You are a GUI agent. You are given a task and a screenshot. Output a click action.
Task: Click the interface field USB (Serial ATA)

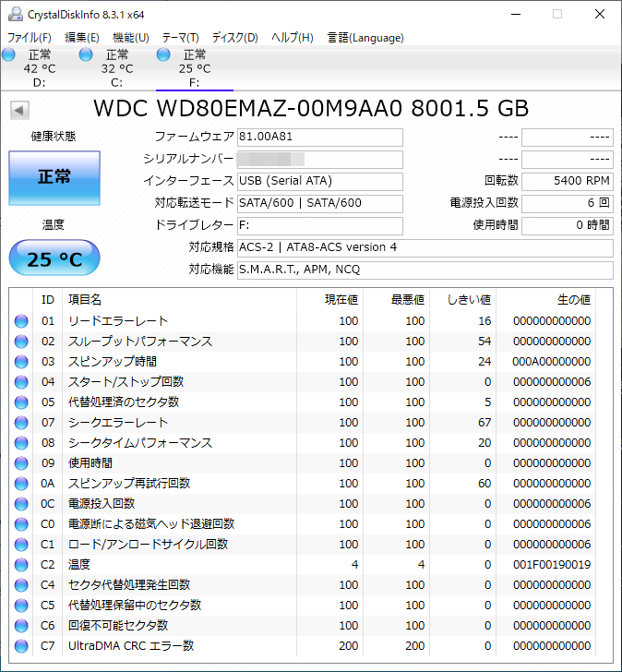(320, 181)
